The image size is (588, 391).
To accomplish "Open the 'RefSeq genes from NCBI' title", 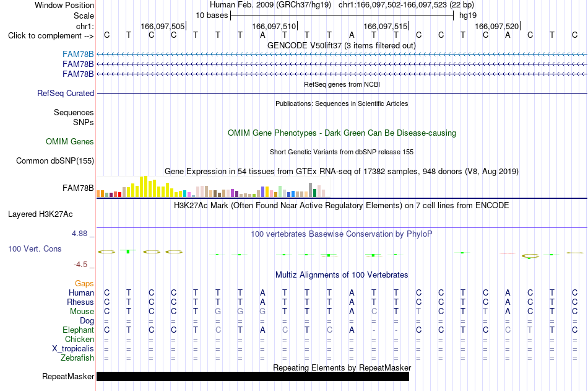I will [342, 84].
